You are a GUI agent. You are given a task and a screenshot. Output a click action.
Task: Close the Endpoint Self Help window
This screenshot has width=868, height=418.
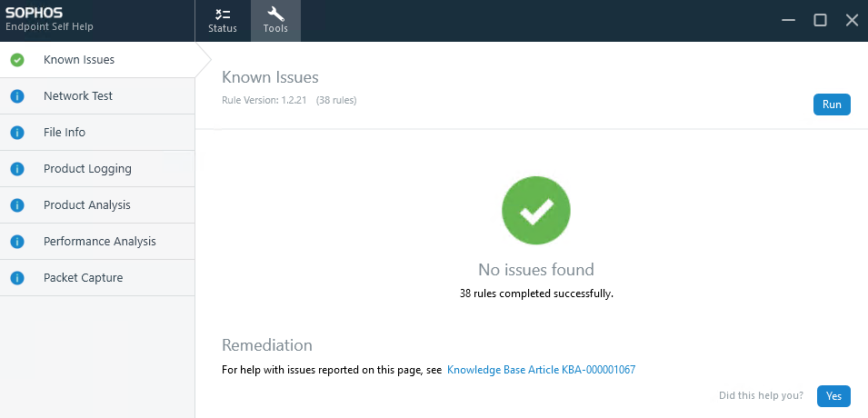852,20
